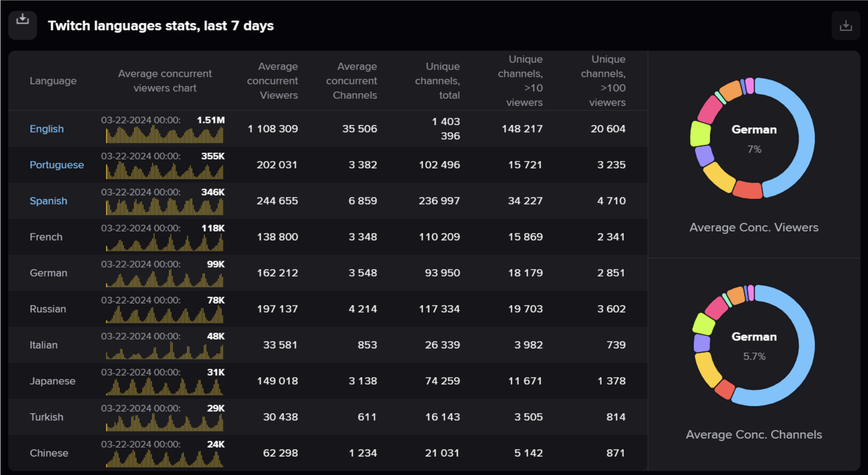Open the English language page
This screenshot has height=475, width=868.
click(x=46, y=128)
